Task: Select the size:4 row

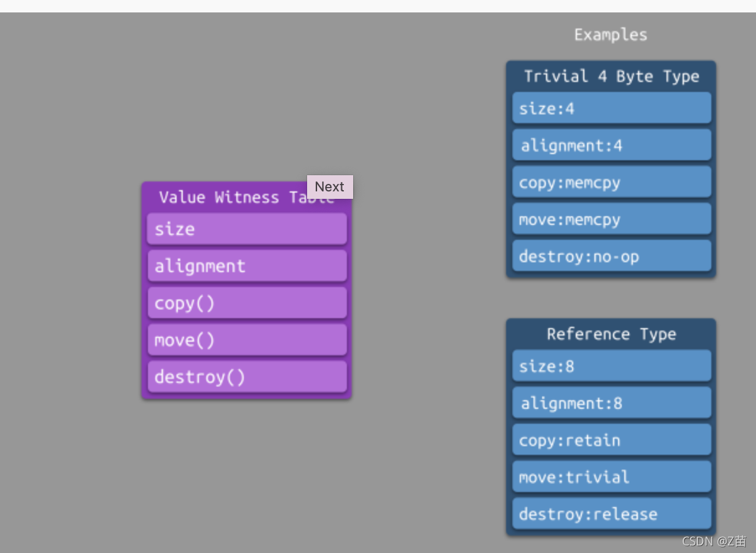Action: [x=612, y=108]
